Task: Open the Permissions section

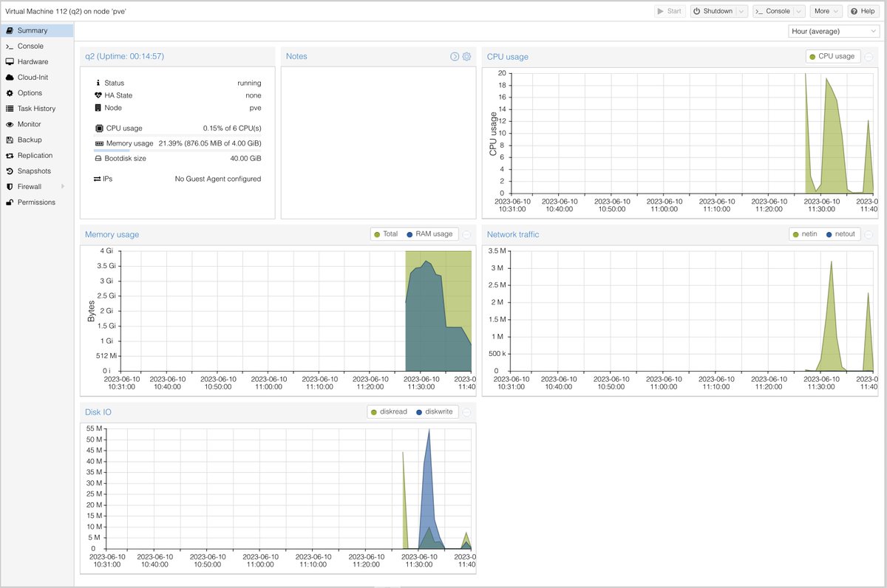Action: [x=36, y=202]
